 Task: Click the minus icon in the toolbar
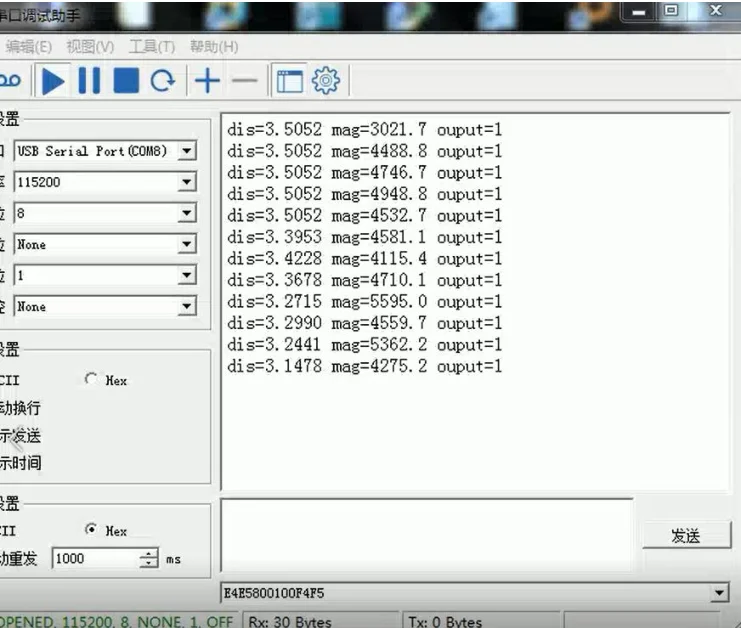(x=245, y=81)
